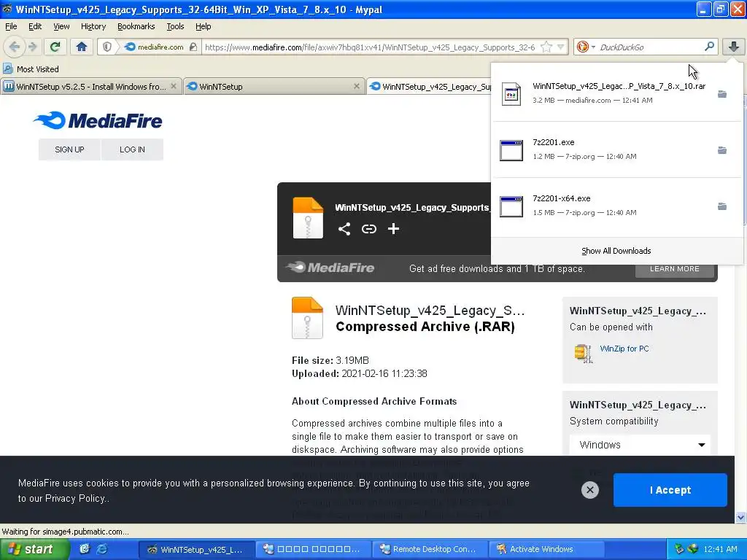The width and height of the screenshot is (747, 560).
Task: Click the orange archive file icon beside Compressed Archive
Action: 307,318
